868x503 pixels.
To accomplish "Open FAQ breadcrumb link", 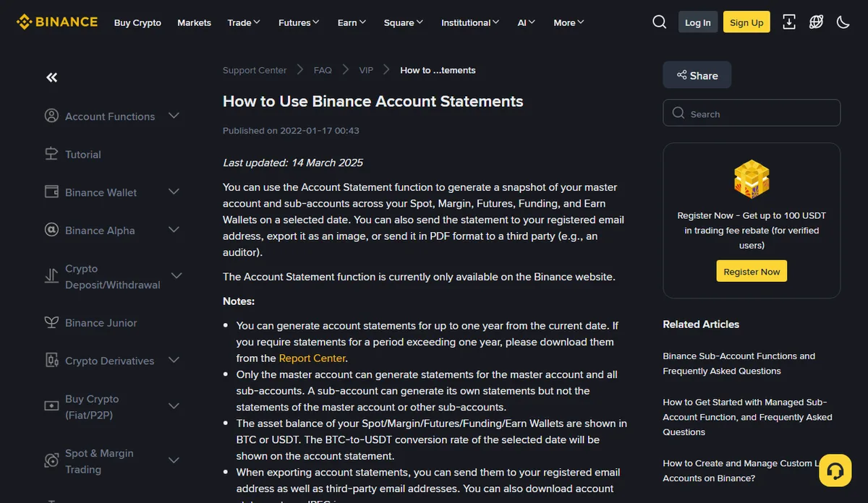I will (323, 70).
